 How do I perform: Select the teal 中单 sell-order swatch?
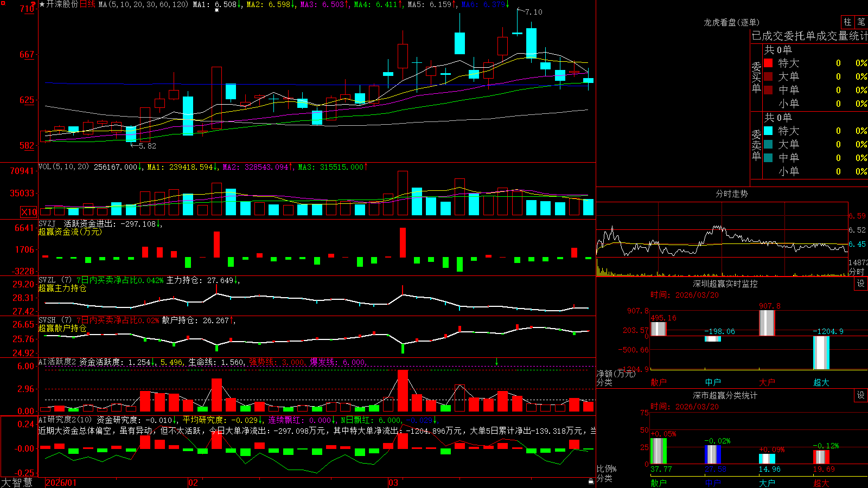(768, 158)
